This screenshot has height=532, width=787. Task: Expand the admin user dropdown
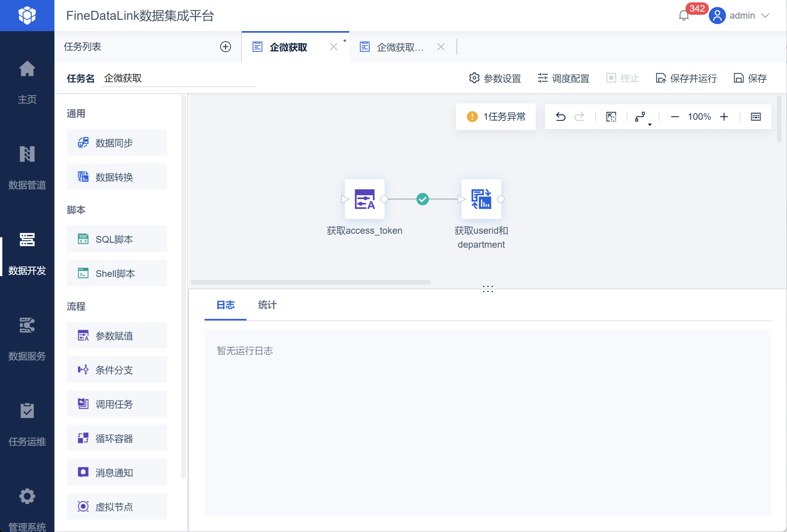[x=765, y=16]
